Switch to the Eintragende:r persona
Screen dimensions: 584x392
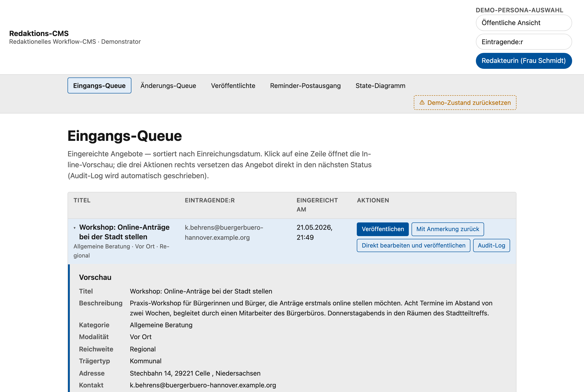pyautogui.click(x=524, y=42)
